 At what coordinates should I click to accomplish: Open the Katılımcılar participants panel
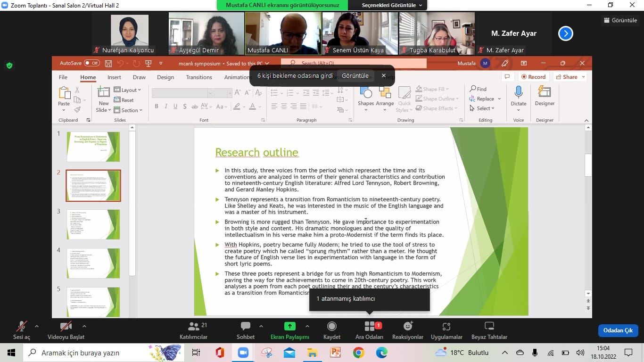point(193,330)
